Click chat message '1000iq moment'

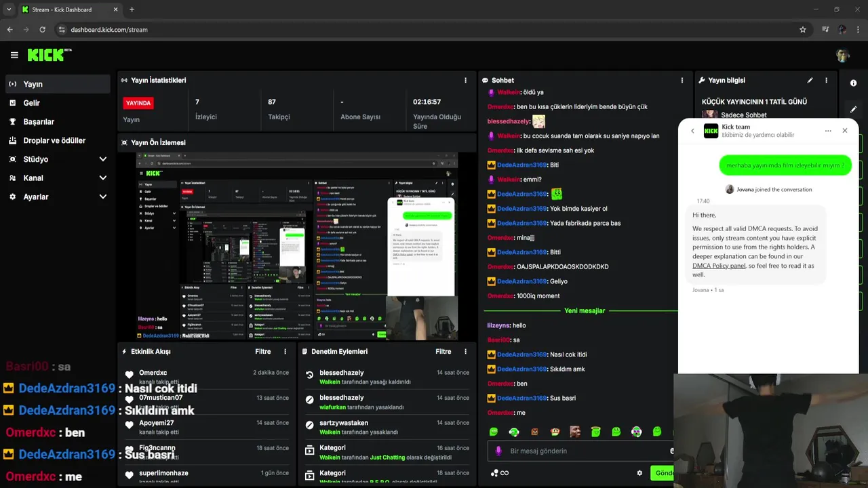tap(538, 296)
